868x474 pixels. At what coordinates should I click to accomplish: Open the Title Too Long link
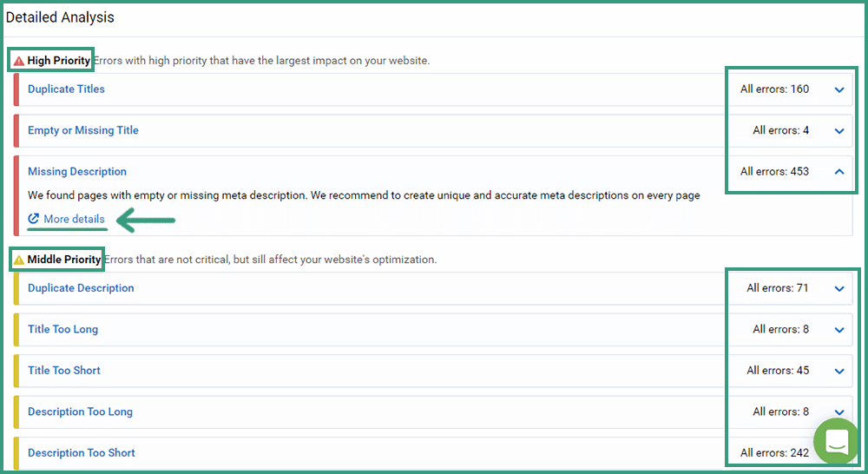click(x=62, y=329)
